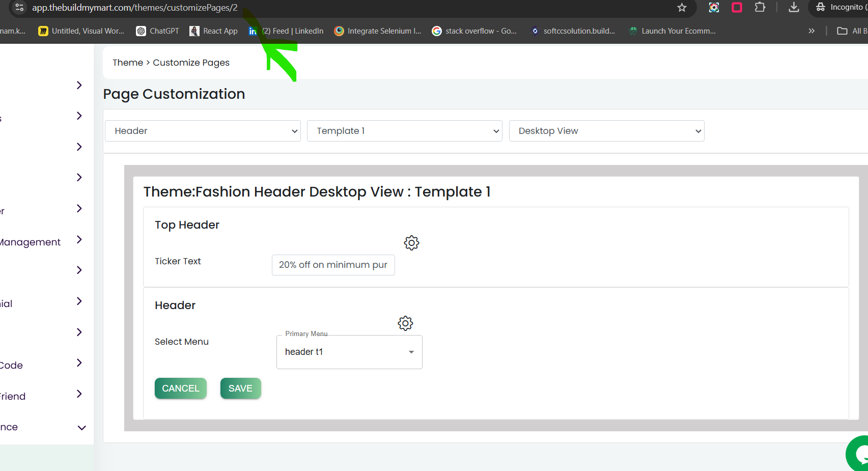Image resolution: width=868 pixels, height=471 pixels.
Task: Open the Template 1 dropdown
Action: pyautogui.click(x=405, y=131)
